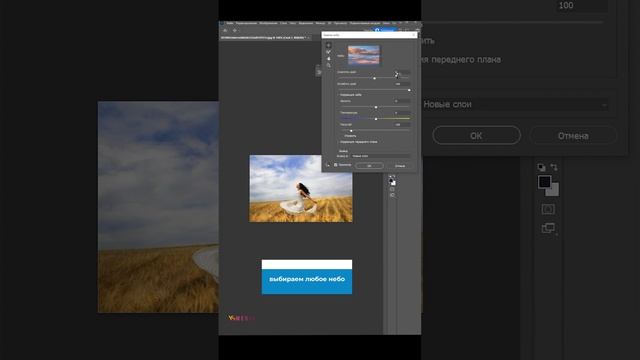Adjust the Shift Edge slider handle
640x360 pixels.
click(x=374, y=78)
